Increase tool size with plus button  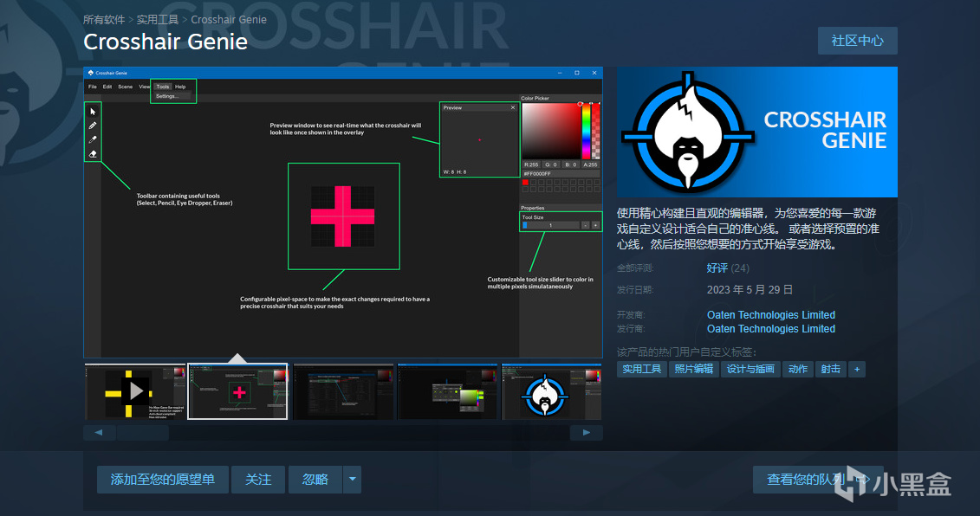pos(595,225)
